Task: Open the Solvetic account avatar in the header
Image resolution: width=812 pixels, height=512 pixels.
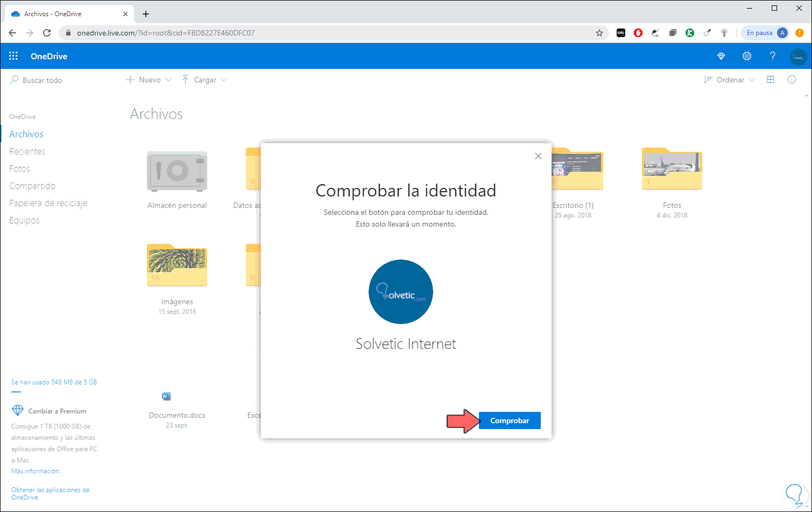Action: (799, 56)
